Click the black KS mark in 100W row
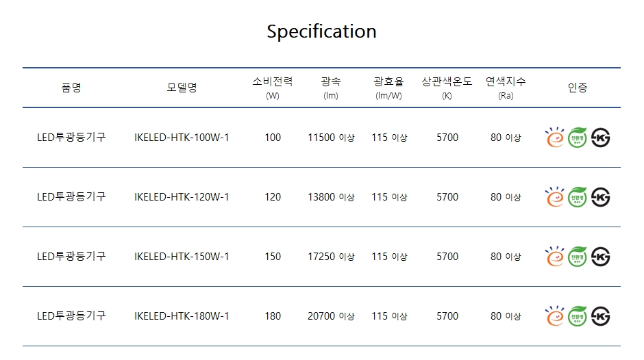Screen dimensions: 644x360 pos(600,138)
